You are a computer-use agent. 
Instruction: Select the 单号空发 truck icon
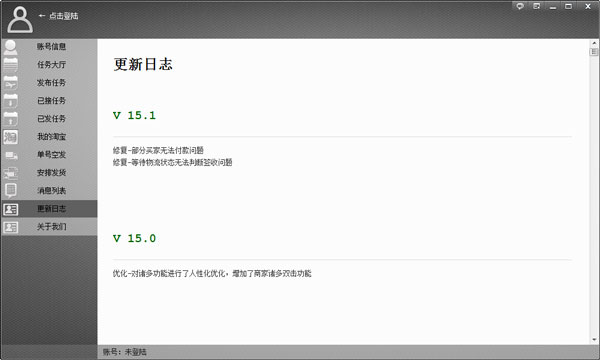click(x=10, y=155)
